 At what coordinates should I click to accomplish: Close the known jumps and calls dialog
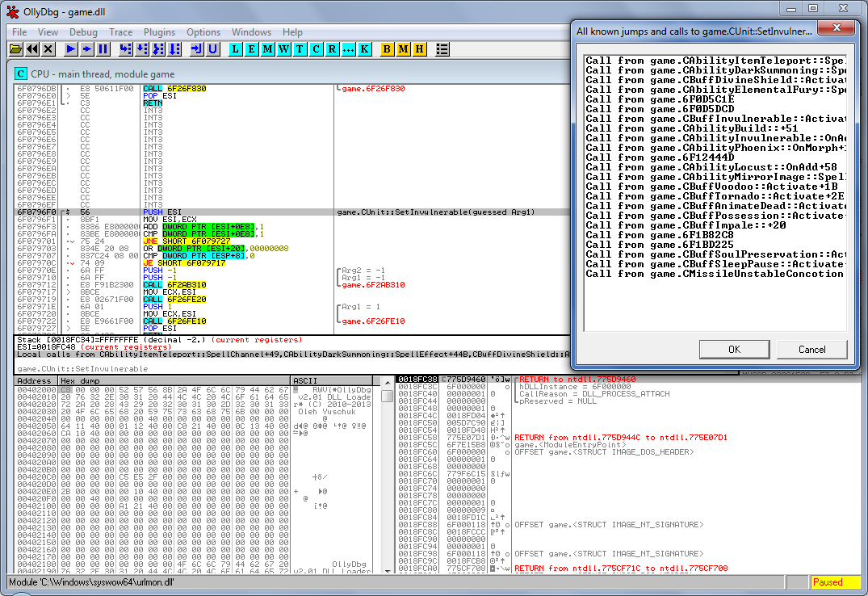click(x=837, y=27)
